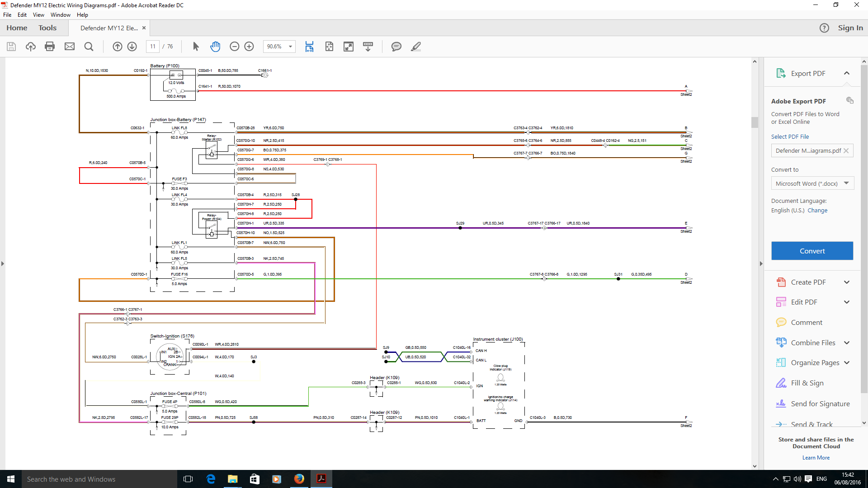Viewport: 868px width, 488px height.
Task: Click the document vertical scrollbar thumb
Action: click(x=755, y=122)
